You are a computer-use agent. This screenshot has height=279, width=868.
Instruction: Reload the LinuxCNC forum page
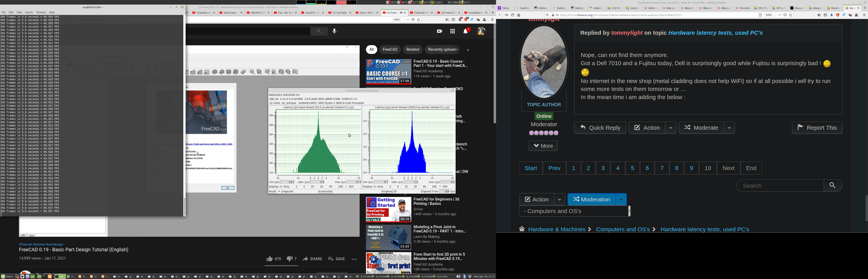click(x=512, y=15)
